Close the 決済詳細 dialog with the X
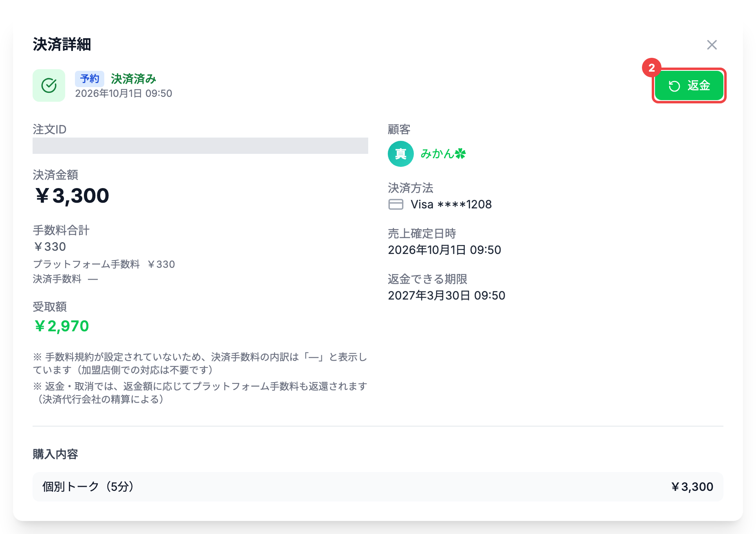 point(712,45)
